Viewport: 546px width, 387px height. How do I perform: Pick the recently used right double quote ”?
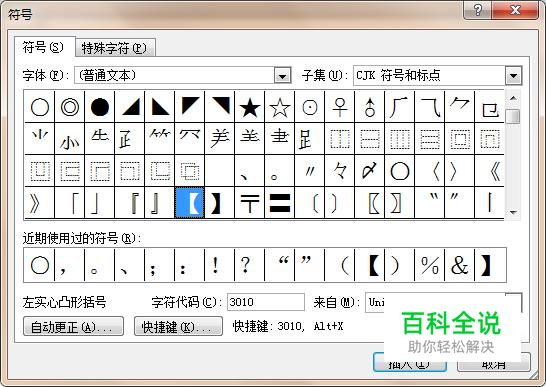pyautogui.click(x=310, y=265)
